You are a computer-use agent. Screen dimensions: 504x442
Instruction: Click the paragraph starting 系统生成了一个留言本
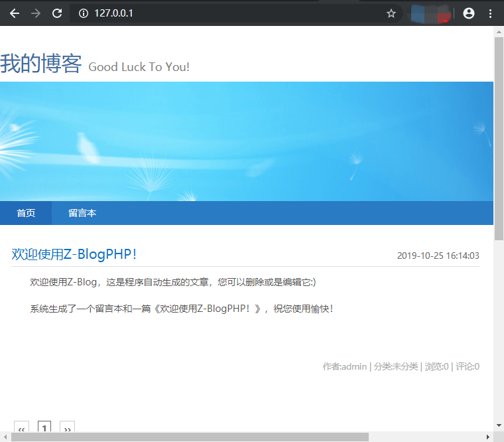pos(182,309)
